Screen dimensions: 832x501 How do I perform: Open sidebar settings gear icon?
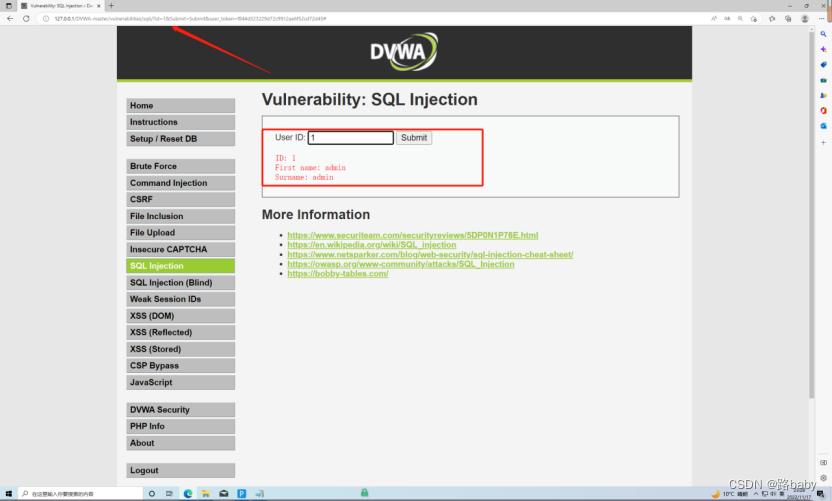(x=824, y=478)
